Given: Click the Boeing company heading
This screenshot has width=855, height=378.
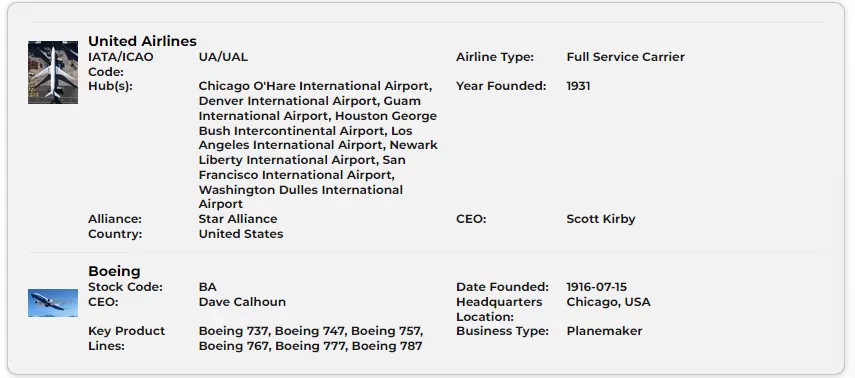Looking at the screenshot, I should pos(115,272).
